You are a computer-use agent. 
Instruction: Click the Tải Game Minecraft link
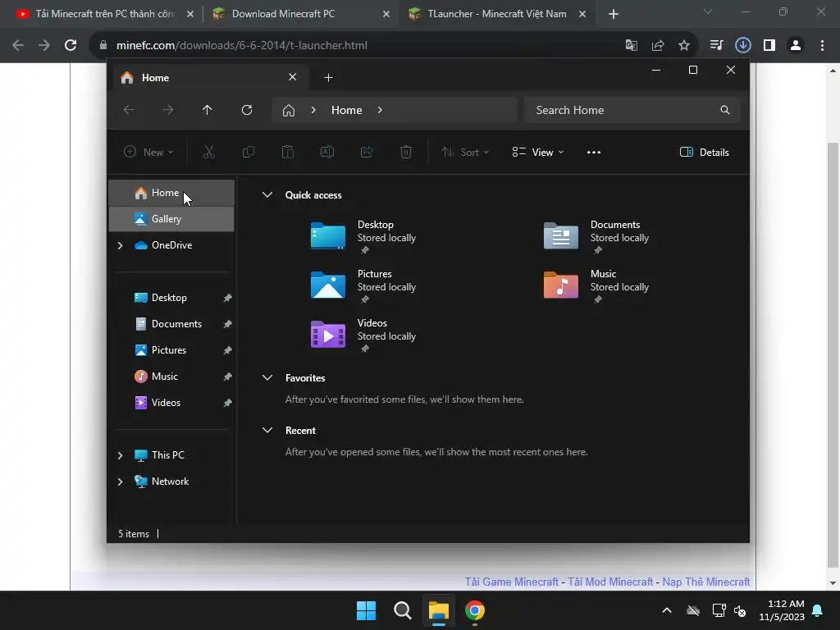tap(511, 582)
